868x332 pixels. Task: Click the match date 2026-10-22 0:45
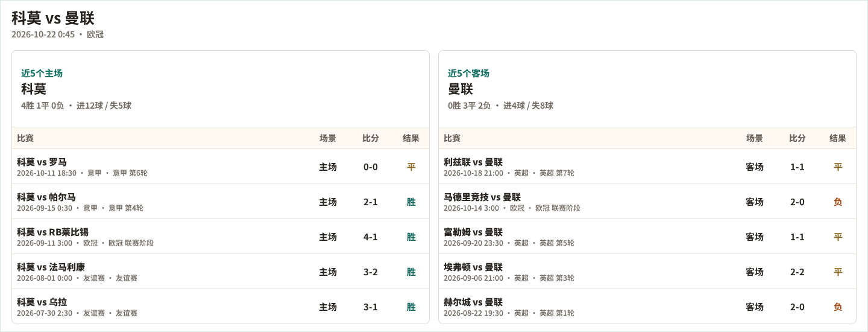tap(43, 34)
